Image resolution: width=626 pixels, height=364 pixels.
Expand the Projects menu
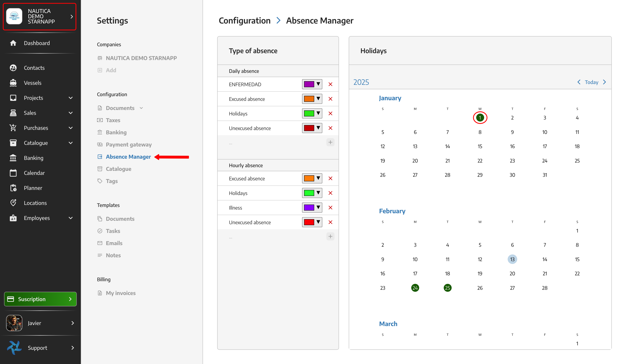[x=71, y=98]
